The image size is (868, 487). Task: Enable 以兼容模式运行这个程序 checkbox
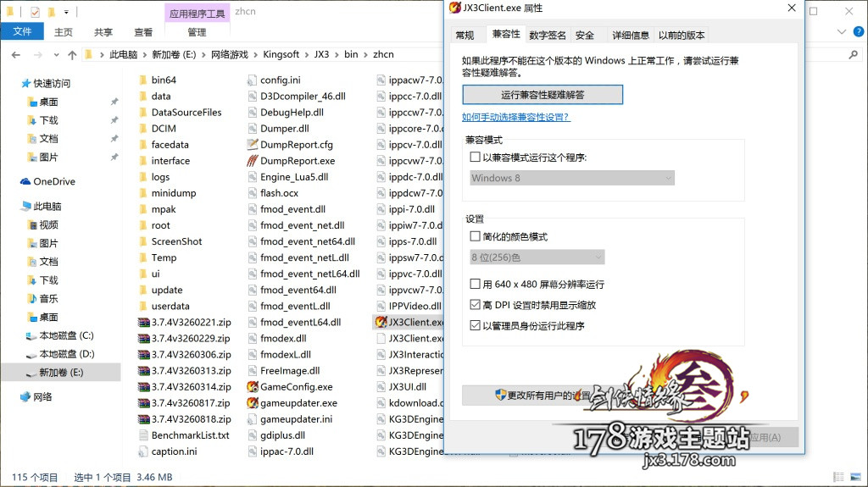pos(475,158)
